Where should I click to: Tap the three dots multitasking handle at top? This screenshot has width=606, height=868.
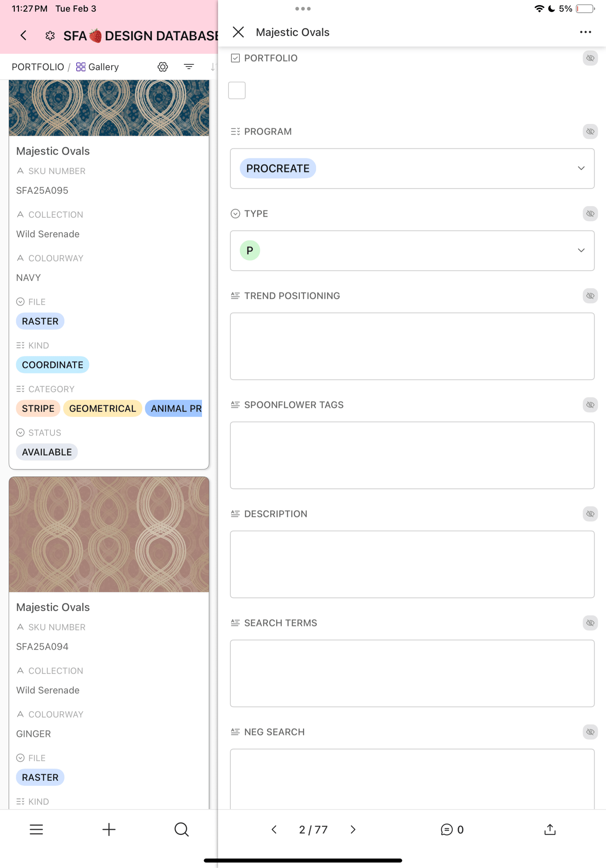(303, 9)
